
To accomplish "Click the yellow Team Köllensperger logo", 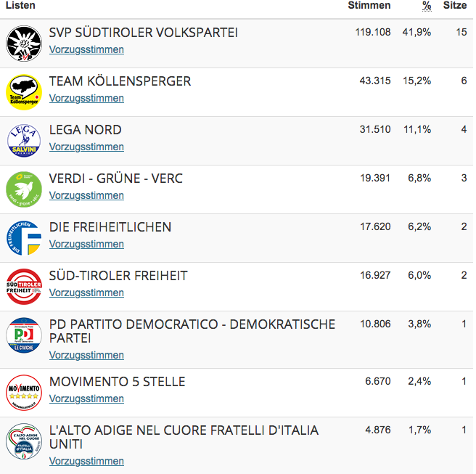I will click(24, 92).
